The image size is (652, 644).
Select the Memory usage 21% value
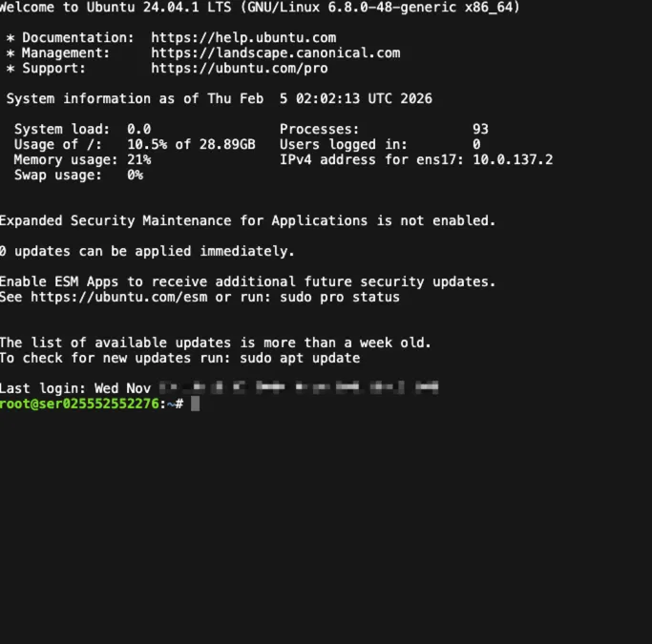139,159
